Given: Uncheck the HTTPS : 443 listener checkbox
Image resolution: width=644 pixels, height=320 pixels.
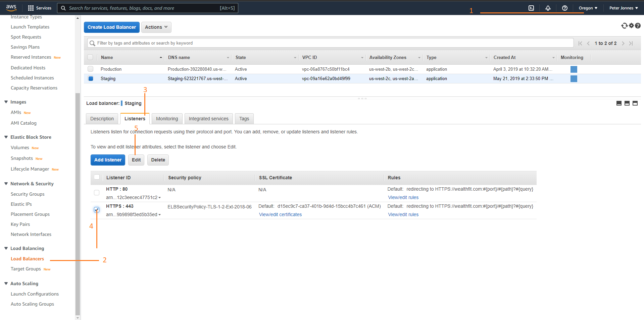Looking at the screenshot, I should click(97, 210).
